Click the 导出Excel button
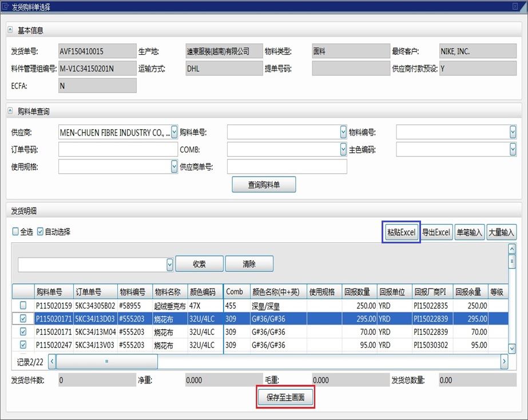528x420 pixels. pyautogui.click(x=436, y=233)
